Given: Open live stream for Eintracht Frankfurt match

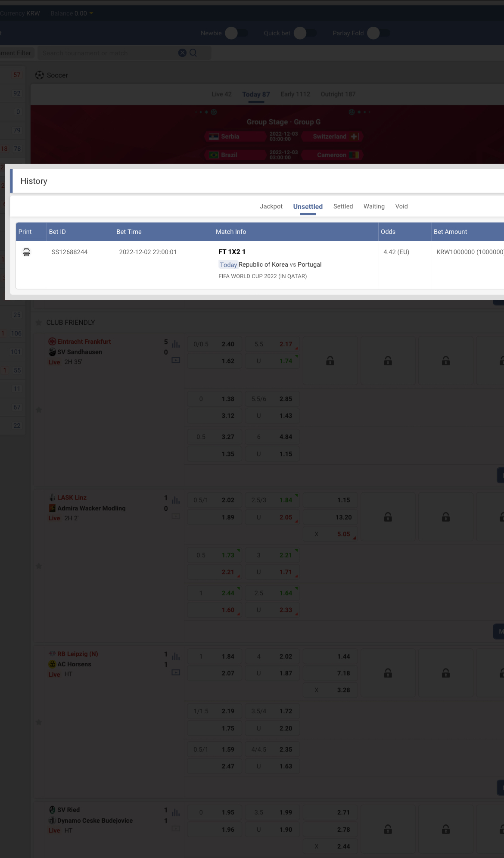Looking at the screenshot, I should click(176, 360).
